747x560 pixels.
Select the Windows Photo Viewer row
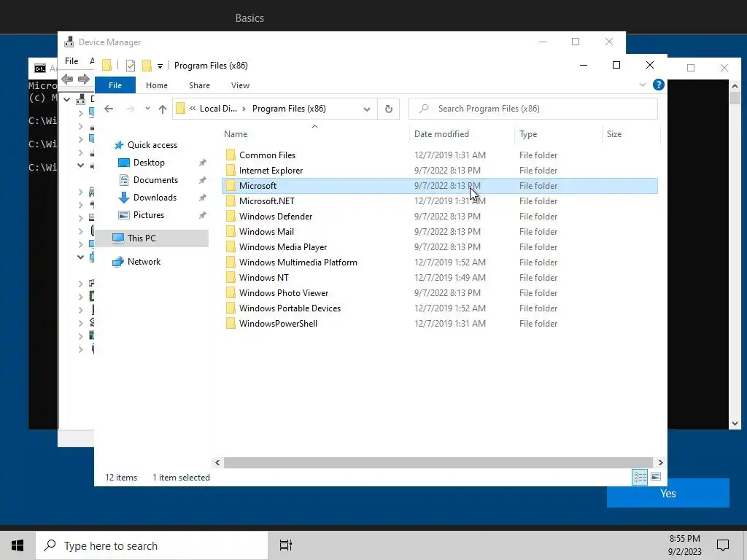(x=440, y=293)
